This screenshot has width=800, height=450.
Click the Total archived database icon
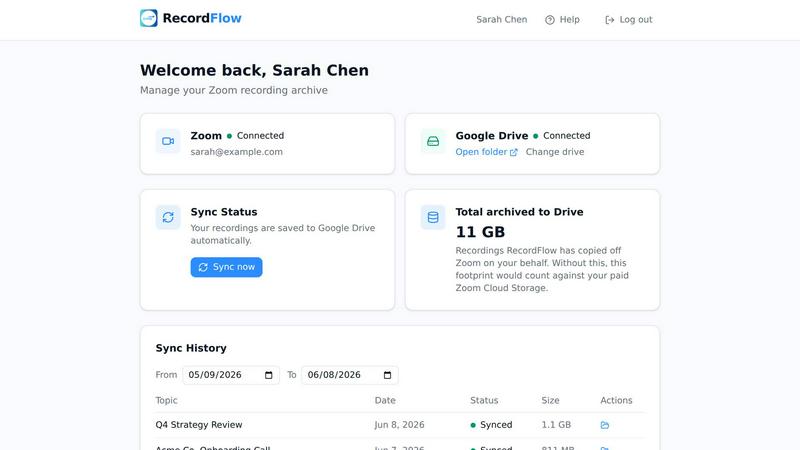433,217
